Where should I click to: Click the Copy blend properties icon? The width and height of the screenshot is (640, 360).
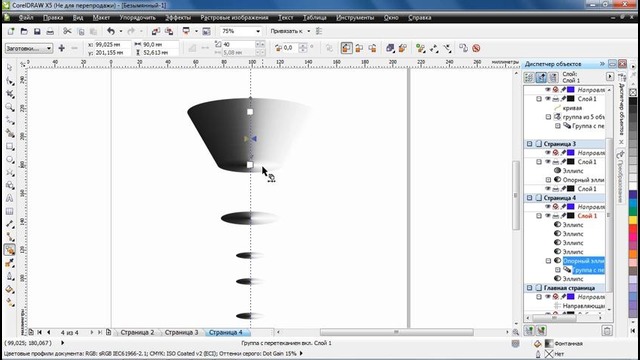pyautogui.click(x=463, y=48)
